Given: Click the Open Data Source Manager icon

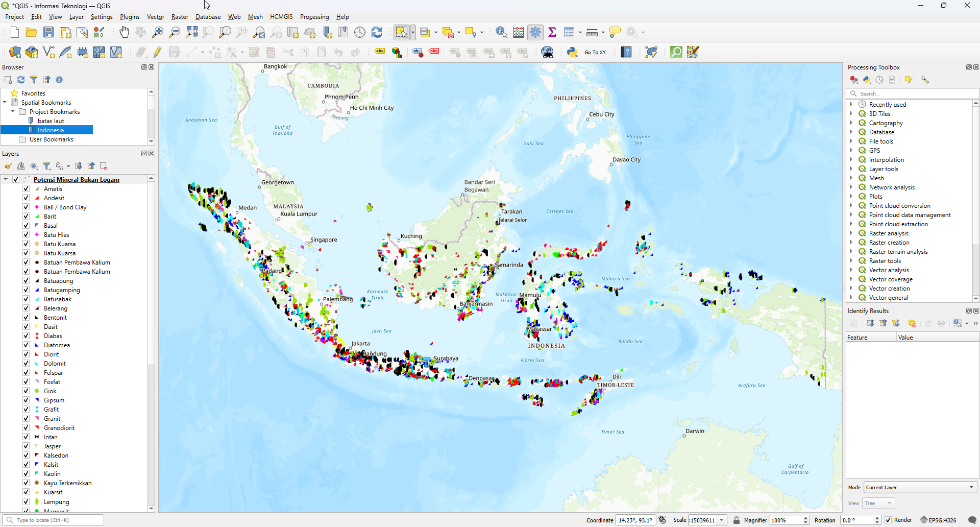Looking at the screenshot, I should click(15, 52).
